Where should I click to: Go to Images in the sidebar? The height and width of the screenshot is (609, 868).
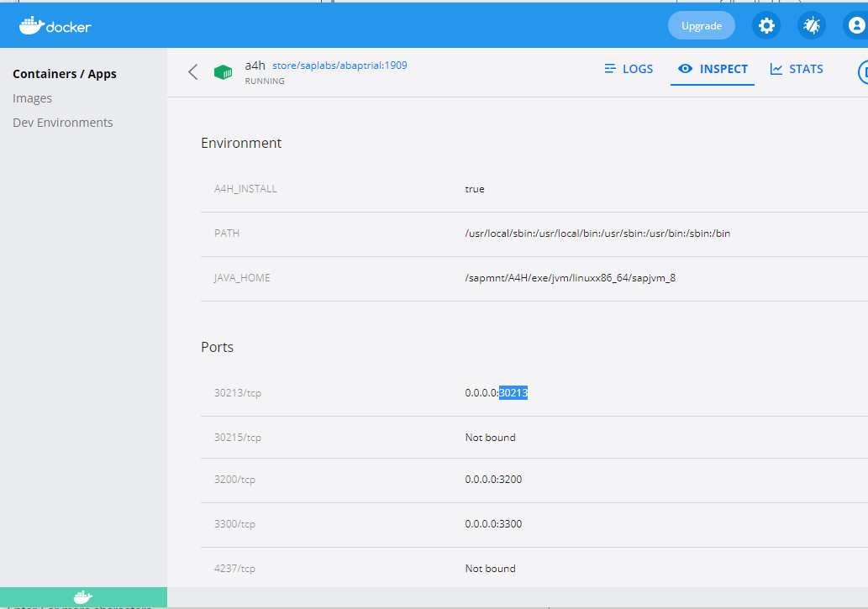pyautogui.click(x=33, y=98)
